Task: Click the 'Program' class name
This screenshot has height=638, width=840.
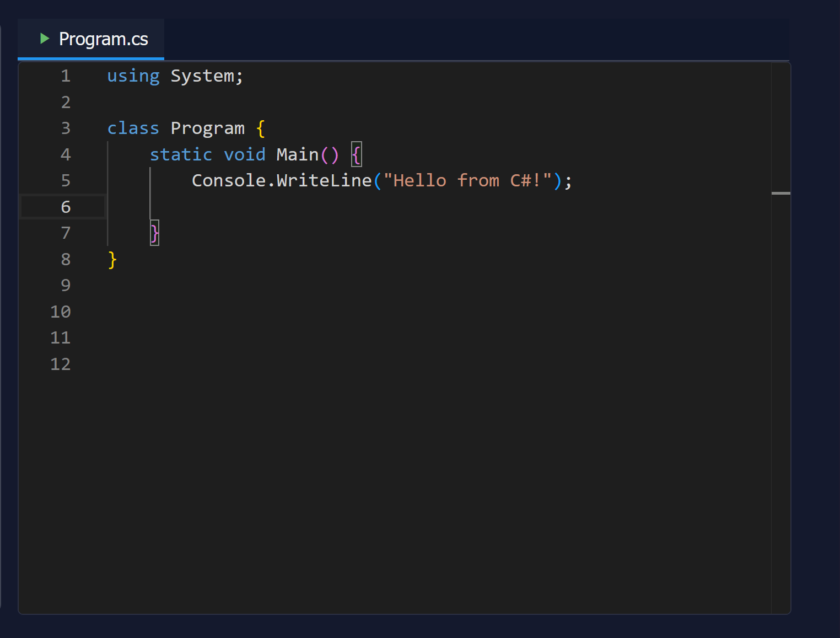Action: (x=208, y=128)
